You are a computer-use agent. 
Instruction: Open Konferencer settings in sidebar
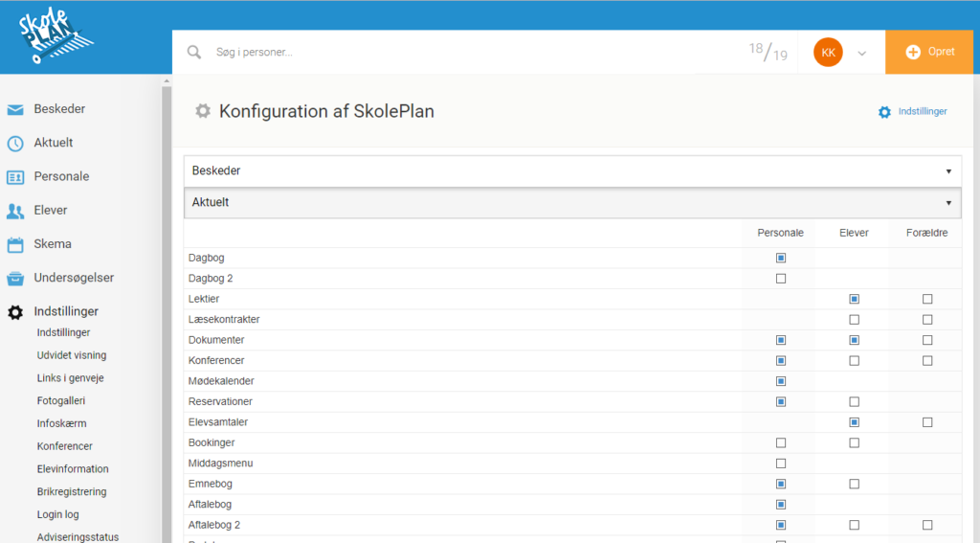64,446
